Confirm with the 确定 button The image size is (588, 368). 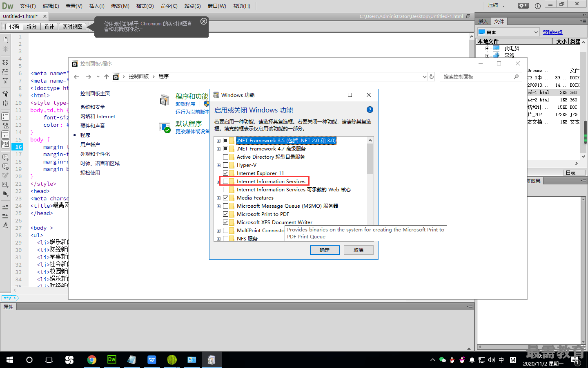[x=325, y=250]
